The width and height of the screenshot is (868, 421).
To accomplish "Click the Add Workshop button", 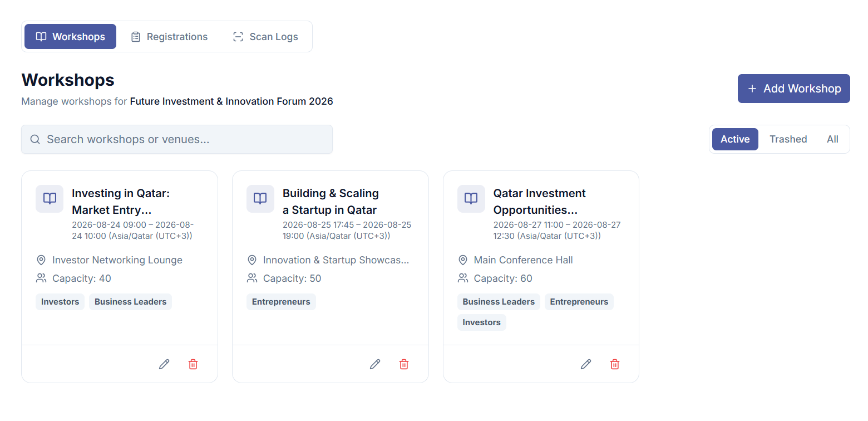I will point(794,89).
